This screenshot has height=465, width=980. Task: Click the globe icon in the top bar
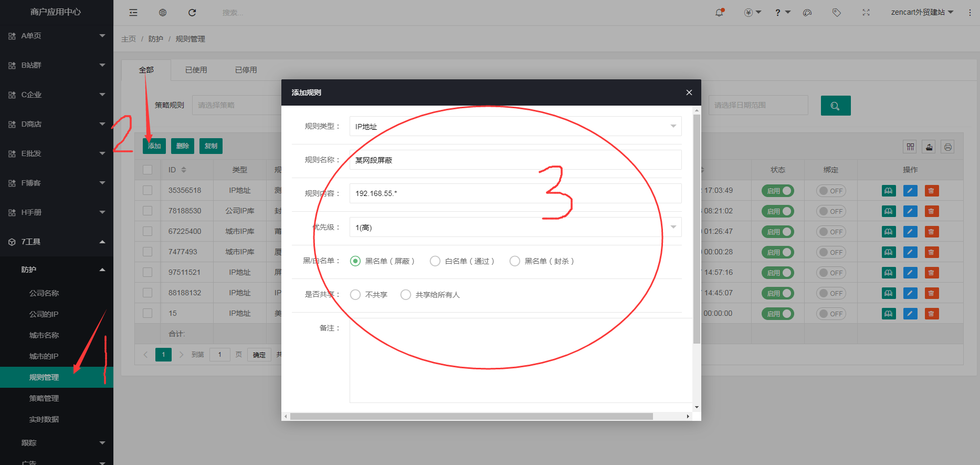(x=163, y=13)
